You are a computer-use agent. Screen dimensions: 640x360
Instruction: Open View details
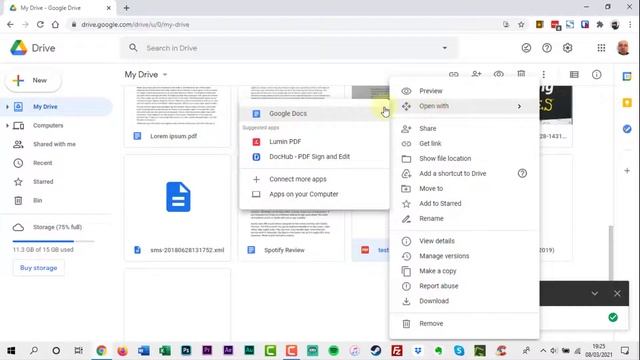464,241
